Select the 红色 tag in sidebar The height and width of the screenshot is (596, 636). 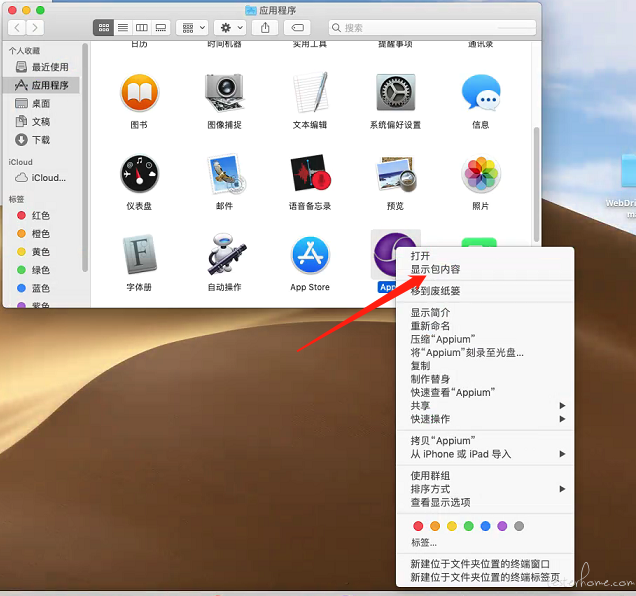42,215
